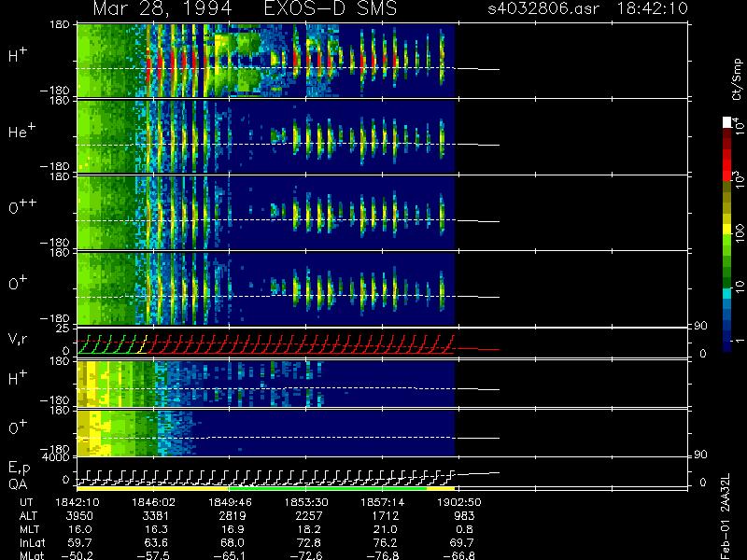Screen dimensions: 747x560
Task: Click the top H+ spectrogram plot
Action: click(x=266, y=61)
